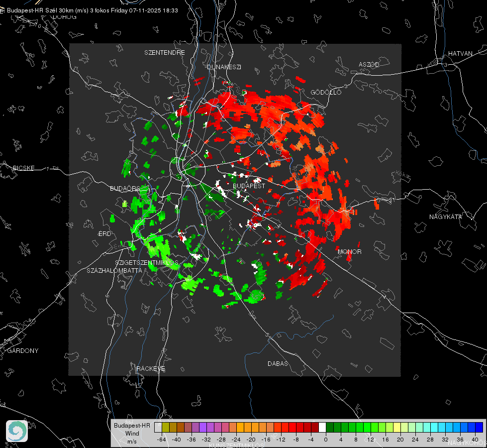Click the NAGYKÁTA town label

tap(446, 217)
